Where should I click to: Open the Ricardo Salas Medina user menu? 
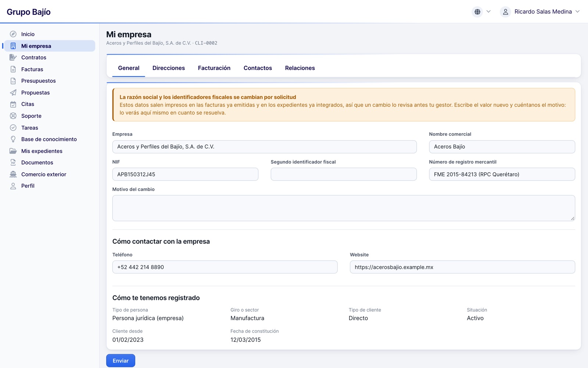pyautogui.click(x=540, y=12)
